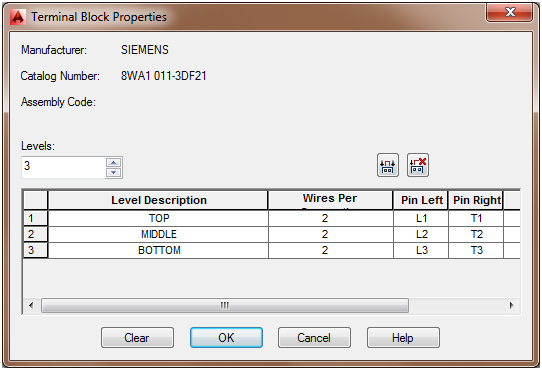The width and height of the screenshot is (542, 370).
Task: Select the Pin Left column header
Action: (421, 200)
